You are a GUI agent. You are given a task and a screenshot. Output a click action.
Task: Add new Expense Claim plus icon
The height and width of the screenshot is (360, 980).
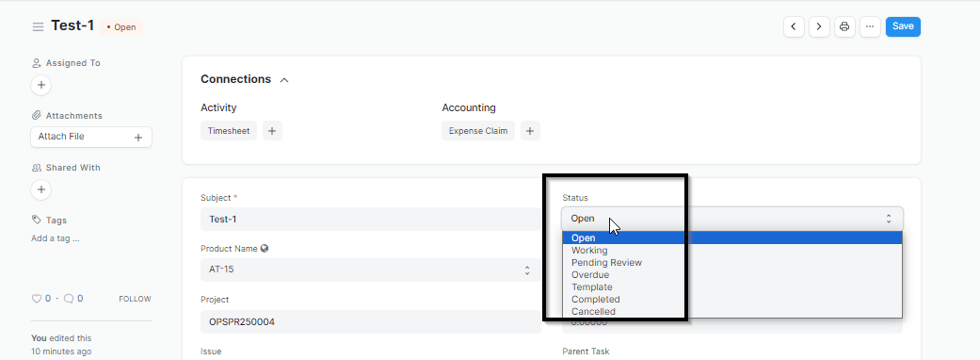530,131
